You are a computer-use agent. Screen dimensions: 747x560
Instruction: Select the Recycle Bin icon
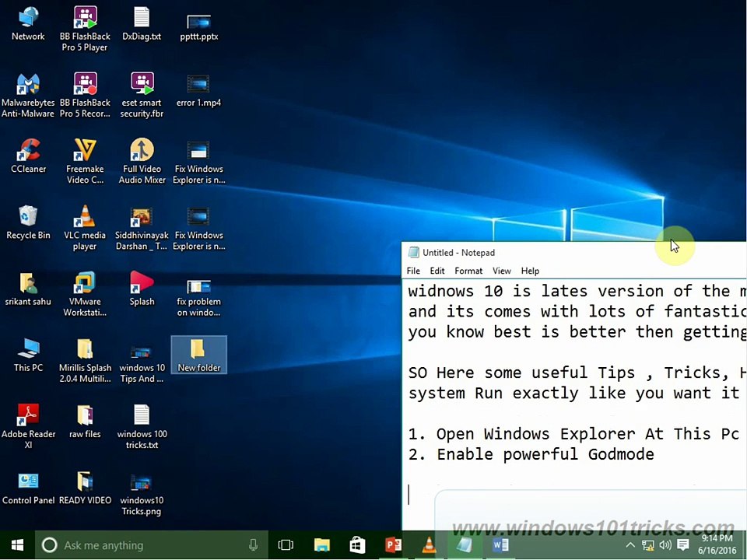pos(28,223)
